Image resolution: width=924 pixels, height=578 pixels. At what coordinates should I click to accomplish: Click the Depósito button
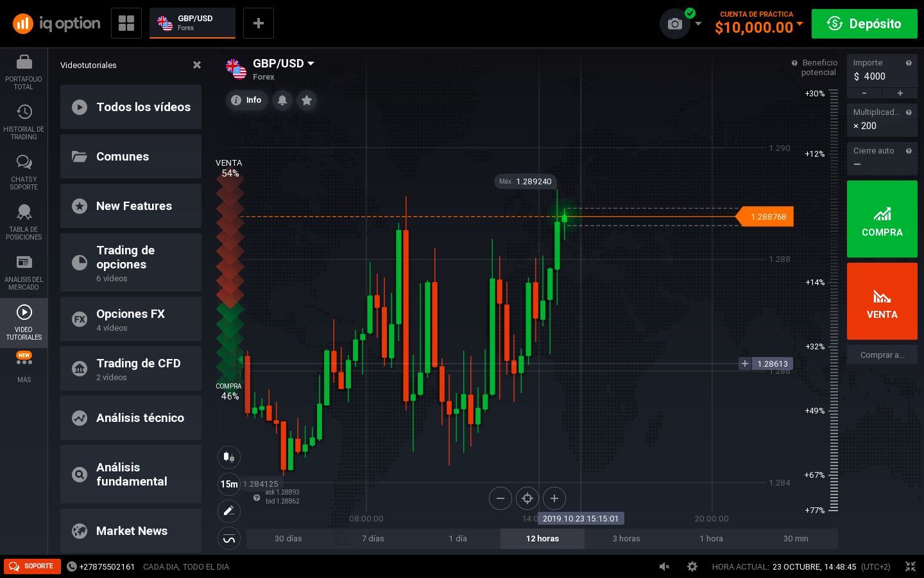[x=864, y=24]
